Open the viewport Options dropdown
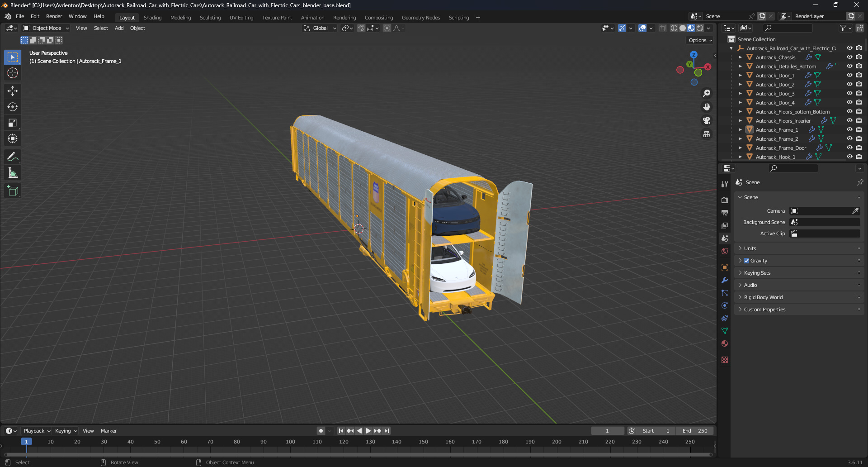Screen dimensions: 868x467 coord(700,40)
